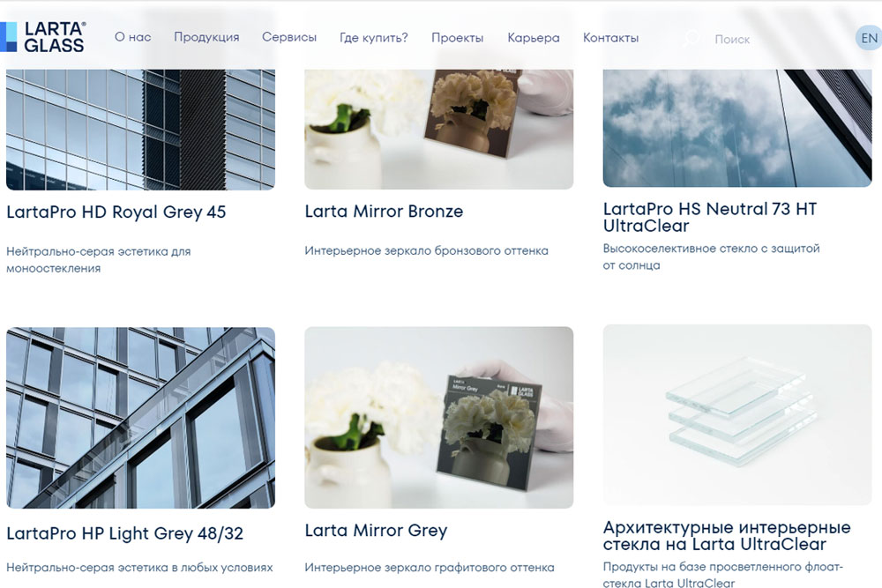The height and width of the screenshot is (588, 882).
Task: Go to the Карьера page
Action: tap(534, 38)
